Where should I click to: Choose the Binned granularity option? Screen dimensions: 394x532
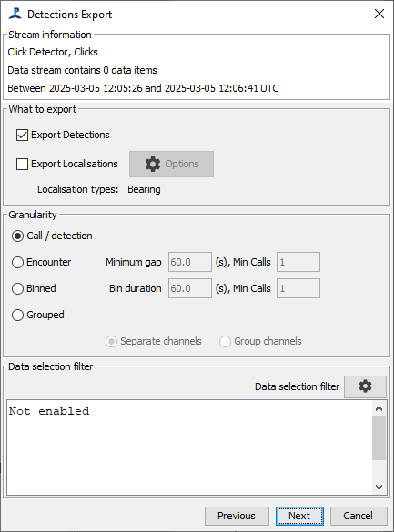pyautogui.click(x=17, y=288)
